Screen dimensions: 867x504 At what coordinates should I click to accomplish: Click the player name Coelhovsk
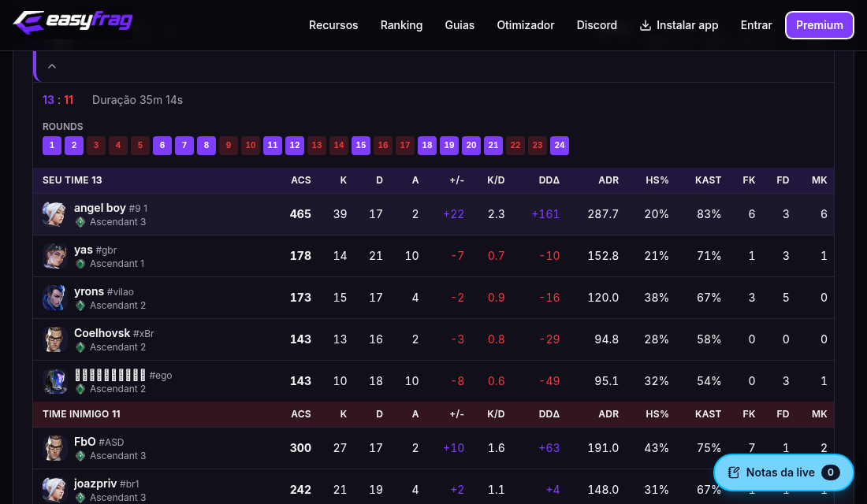point(102,333)
